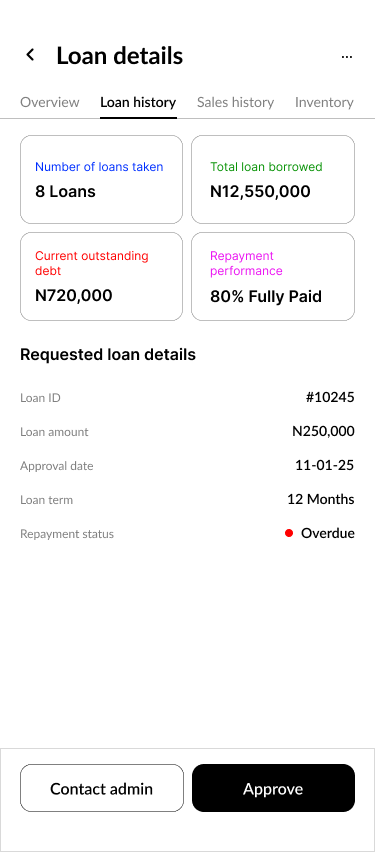Switch to the Inventory tab
Viewport: 375px width, 852px height.
(324, 102)
